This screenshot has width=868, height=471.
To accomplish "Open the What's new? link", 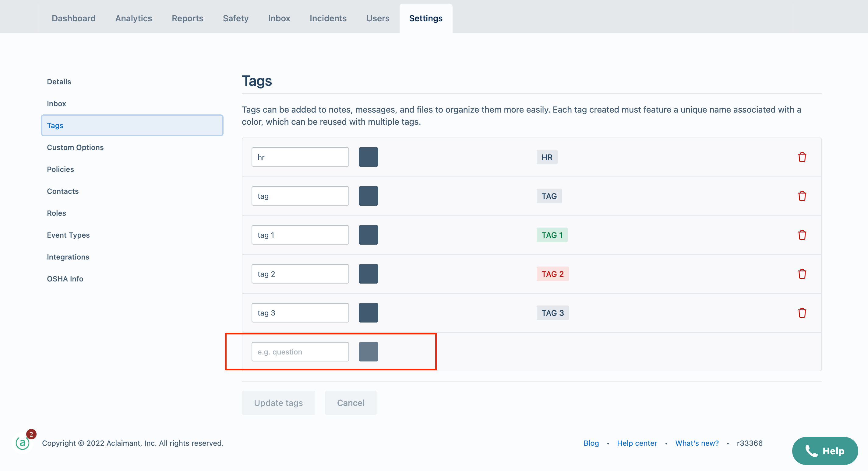I will [x=697, y=443].
